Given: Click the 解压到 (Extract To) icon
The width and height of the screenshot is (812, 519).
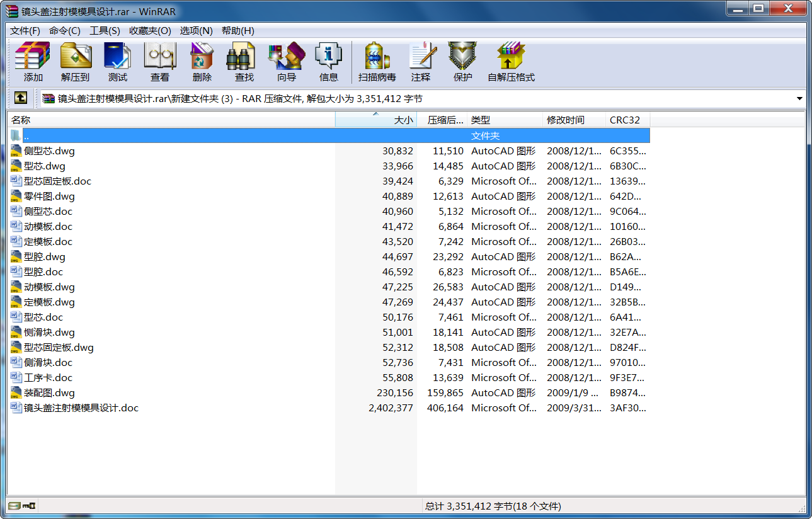Looking at the screenshot, I should click(x=76, y=62).
